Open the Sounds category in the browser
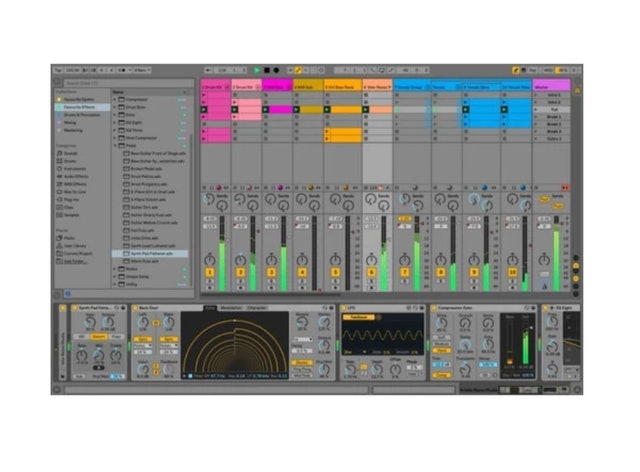This screenshot has width=640, height=472. tap(71, 153)
